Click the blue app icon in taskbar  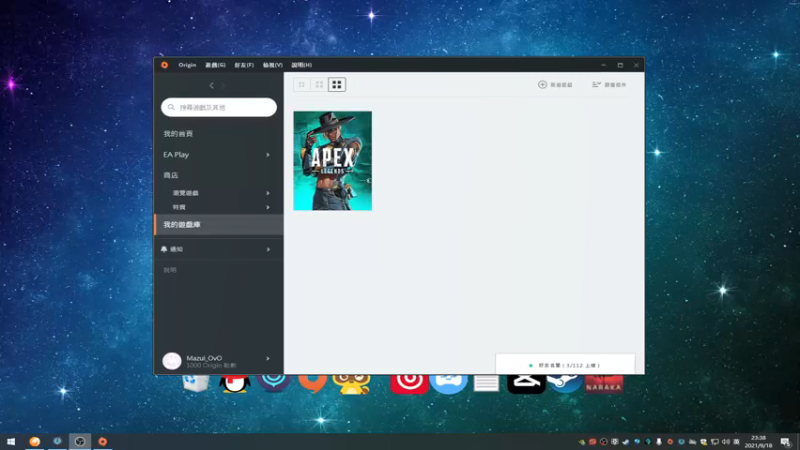coord(57,441)
